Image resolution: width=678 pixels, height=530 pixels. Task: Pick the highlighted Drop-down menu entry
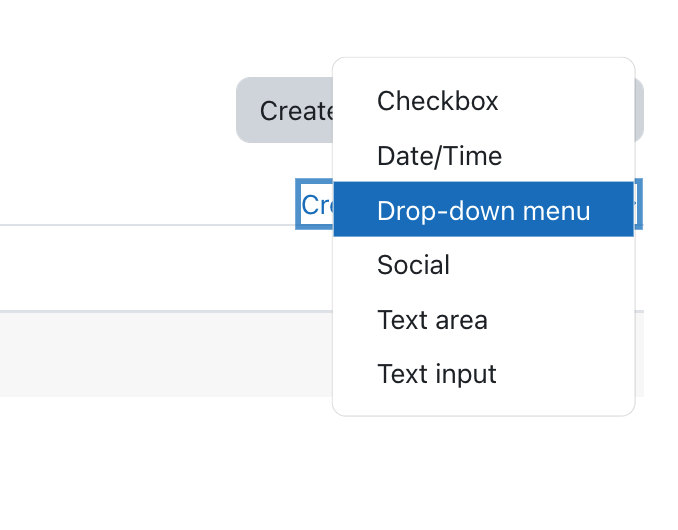point(483,210)
